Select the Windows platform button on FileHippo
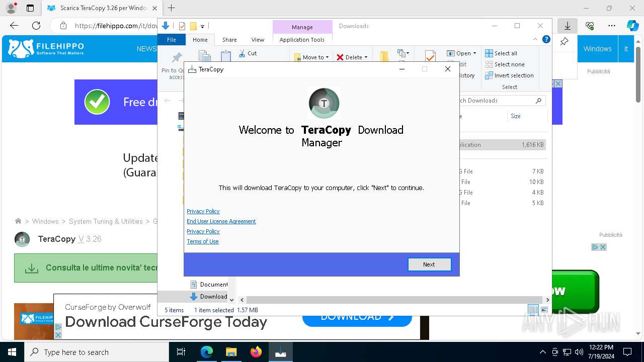 pos(597,49)
